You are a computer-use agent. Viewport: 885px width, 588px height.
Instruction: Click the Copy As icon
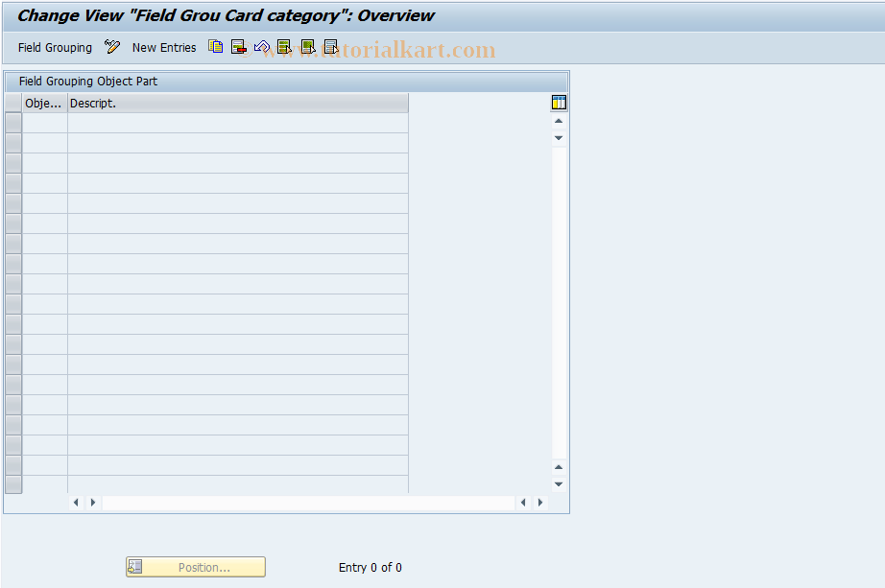coord(216,47)
